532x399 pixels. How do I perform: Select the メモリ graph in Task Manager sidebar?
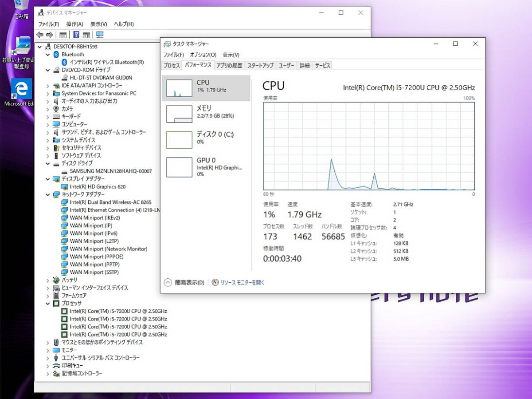click(x=179, y=114)
